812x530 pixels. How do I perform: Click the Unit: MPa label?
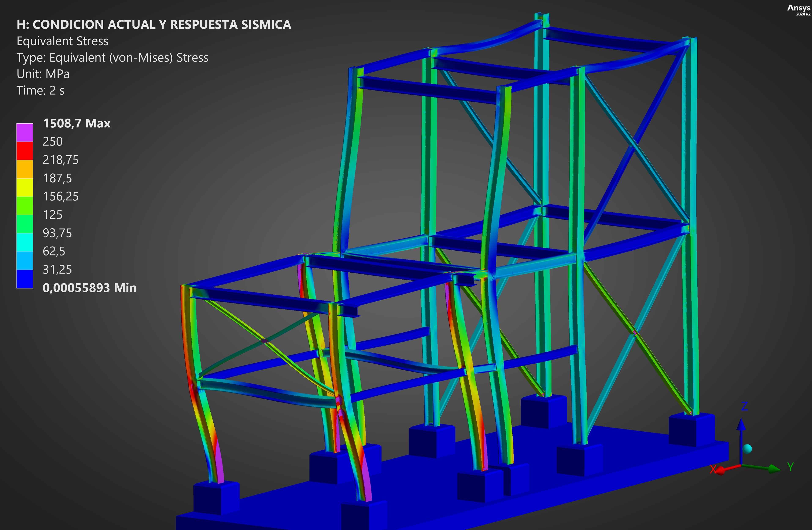43,74
